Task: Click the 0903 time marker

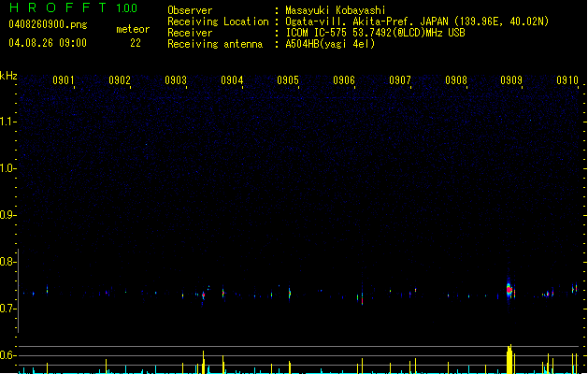Action: [x=176, y=80]
